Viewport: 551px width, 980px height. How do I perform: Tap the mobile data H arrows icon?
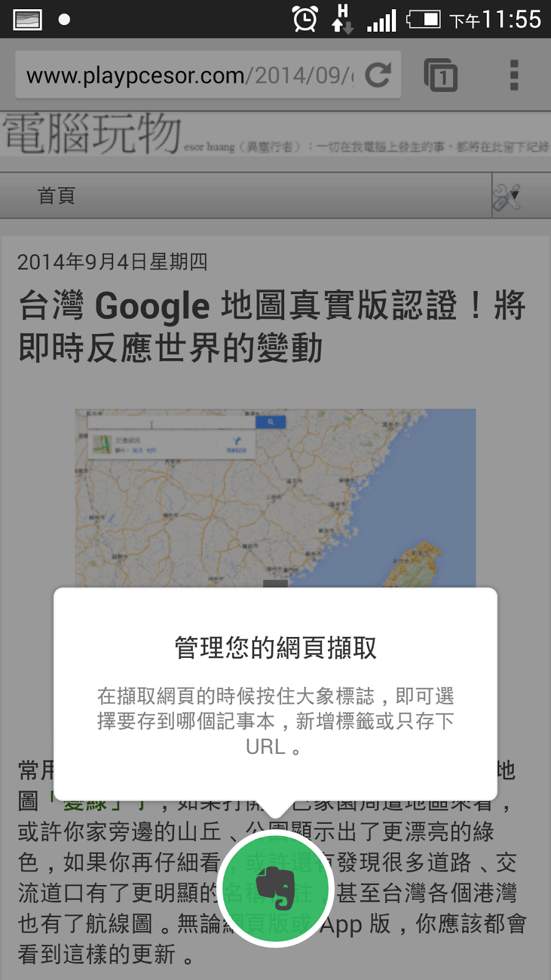342,19
